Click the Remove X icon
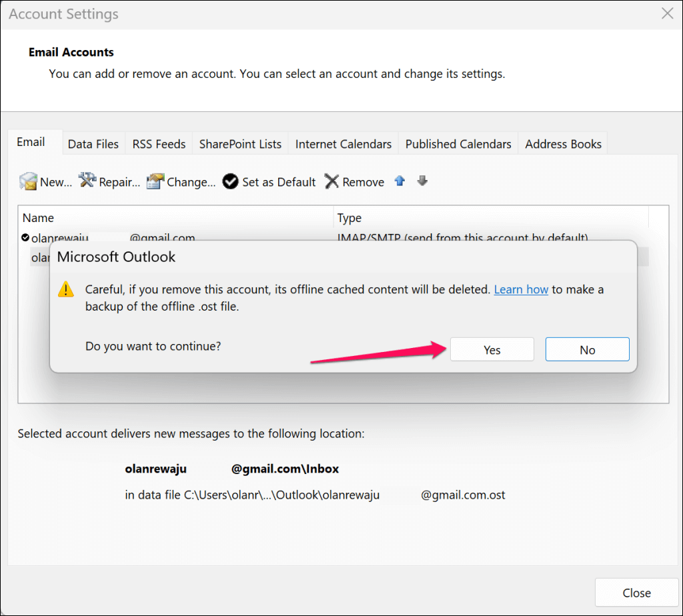This screenshot has height=616, width=683. click(x=331, y=181)
